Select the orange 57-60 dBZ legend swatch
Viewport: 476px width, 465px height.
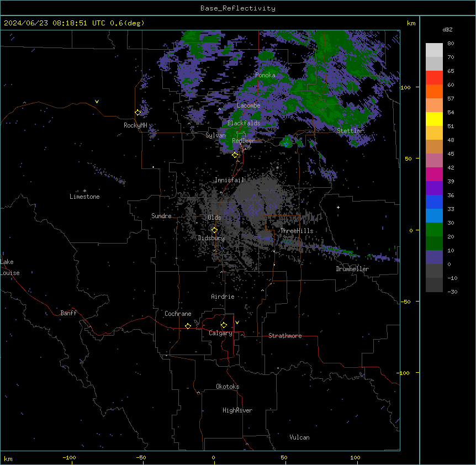[x=434, y=91]
